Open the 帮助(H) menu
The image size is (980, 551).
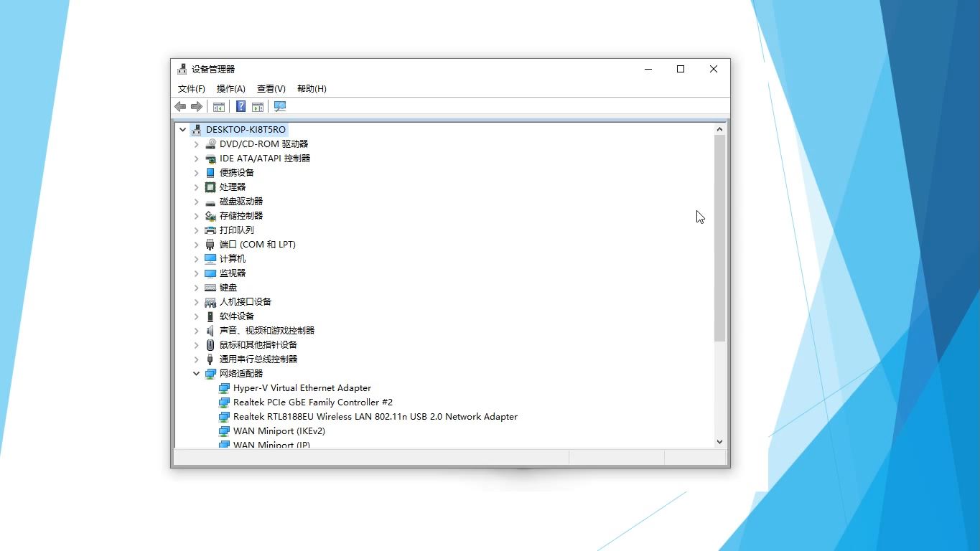tap(312, 89)
